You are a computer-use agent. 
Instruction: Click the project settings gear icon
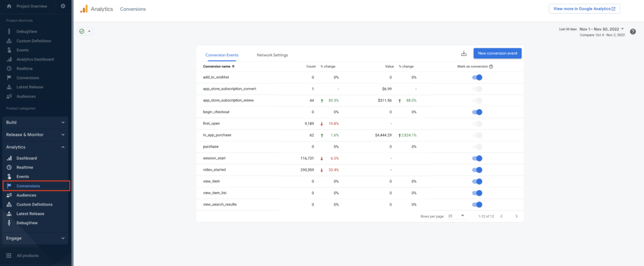point(63,6)
